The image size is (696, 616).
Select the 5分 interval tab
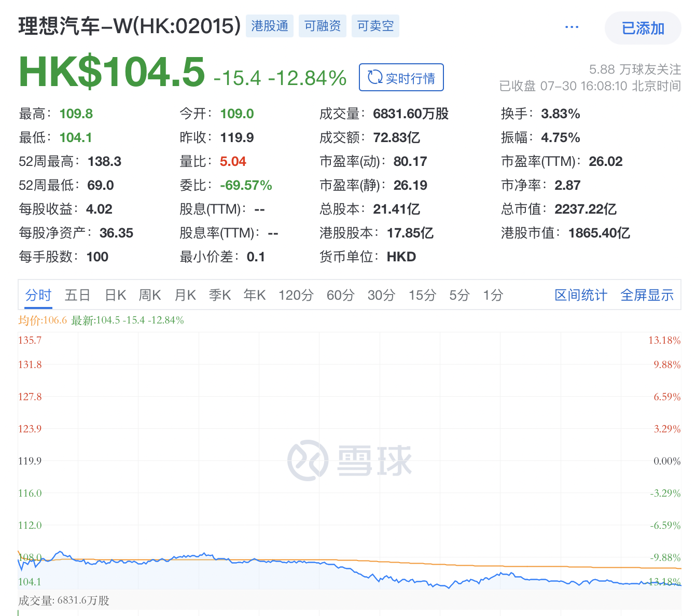click(x=460, y=296)
